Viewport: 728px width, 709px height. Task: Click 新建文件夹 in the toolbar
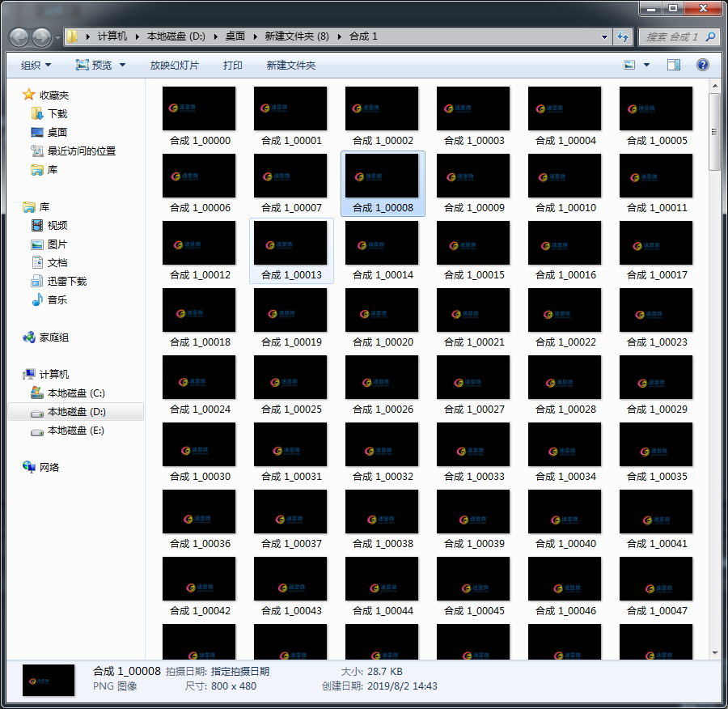click(x=290, y=65)
